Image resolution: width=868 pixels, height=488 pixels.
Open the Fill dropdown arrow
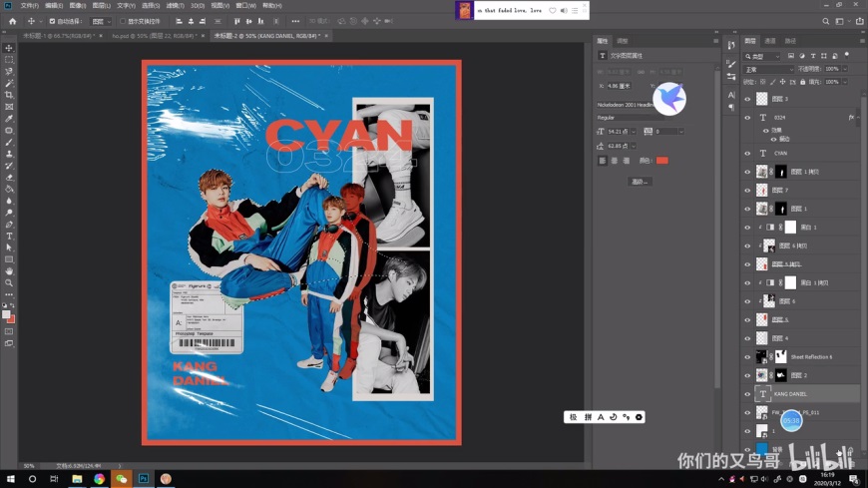click(x=845, y=82)
